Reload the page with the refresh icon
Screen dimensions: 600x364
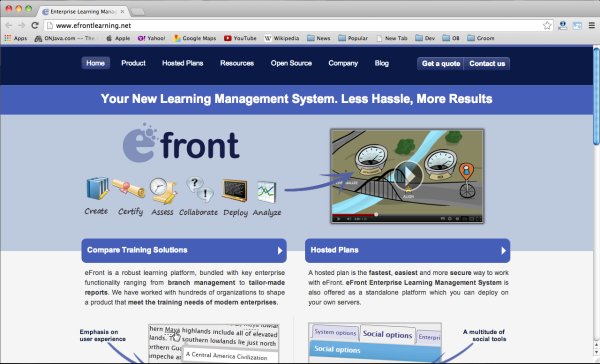click(x=35, y=25)
